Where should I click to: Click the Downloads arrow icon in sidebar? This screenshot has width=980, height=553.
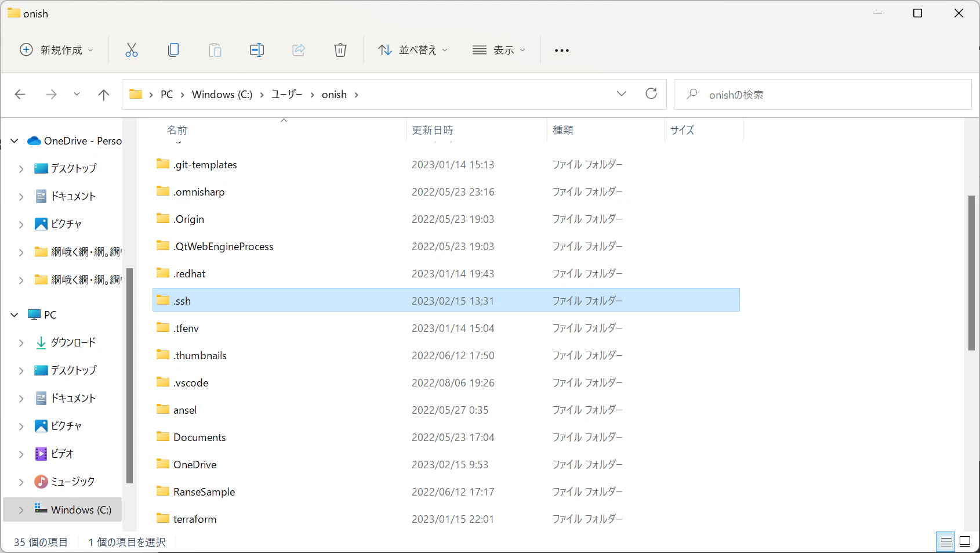click(x=41, y=342)
